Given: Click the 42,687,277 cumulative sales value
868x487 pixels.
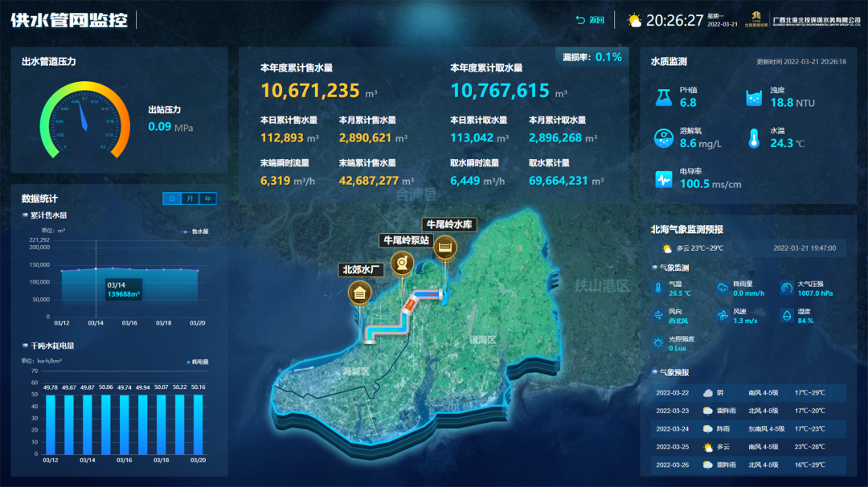Looking at the screenshot, I should click(x=369, y=181).
